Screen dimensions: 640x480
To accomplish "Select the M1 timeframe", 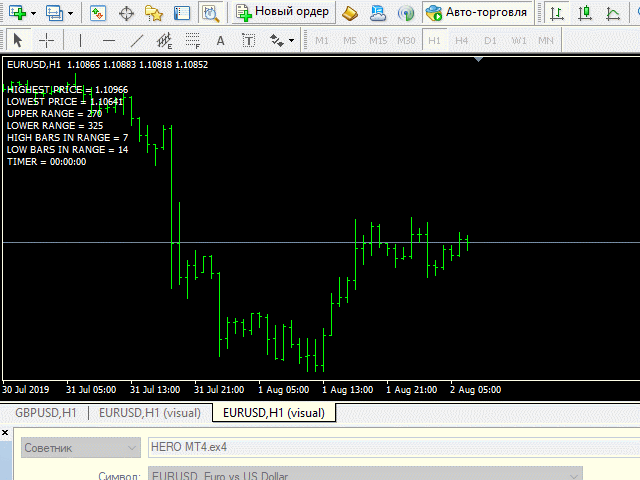I will [322, 40].
